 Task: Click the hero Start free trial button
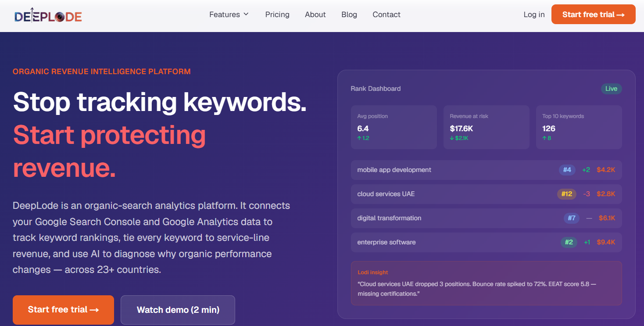[x=63, y=310]
